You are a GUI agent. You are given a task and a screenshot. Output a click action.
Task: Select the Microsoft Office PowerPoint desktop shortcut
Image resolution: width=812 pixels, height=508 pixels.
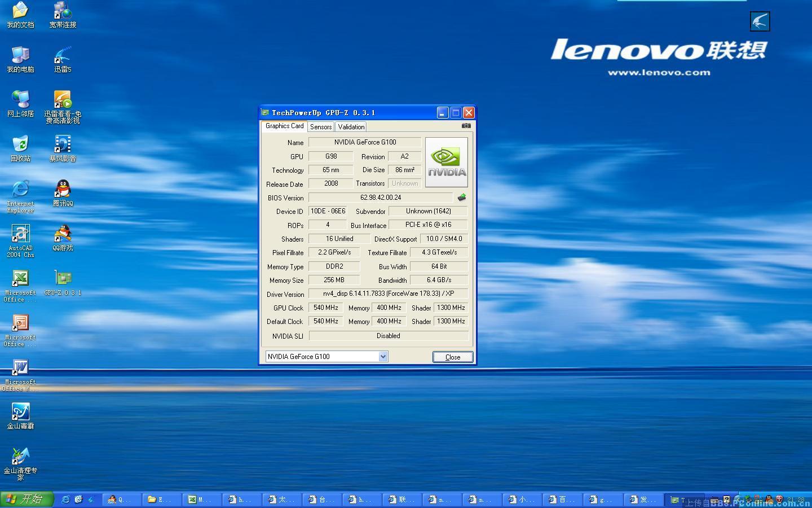20,330
